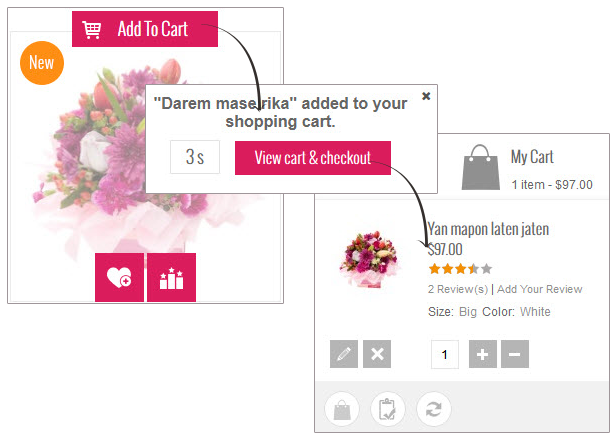Click the cart item flower thumbnail
The width and height of the screenshot is (616, 441).
(369, 259)
